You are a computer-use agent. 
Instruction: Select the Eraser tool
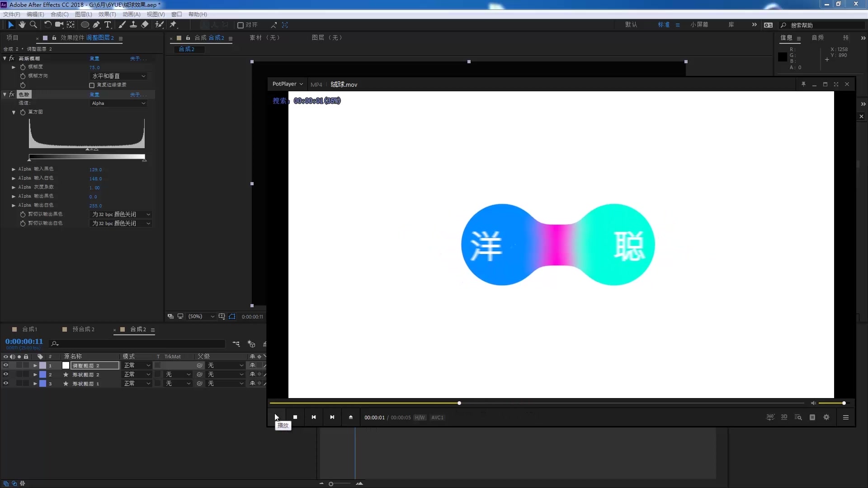tap(145, 25)
